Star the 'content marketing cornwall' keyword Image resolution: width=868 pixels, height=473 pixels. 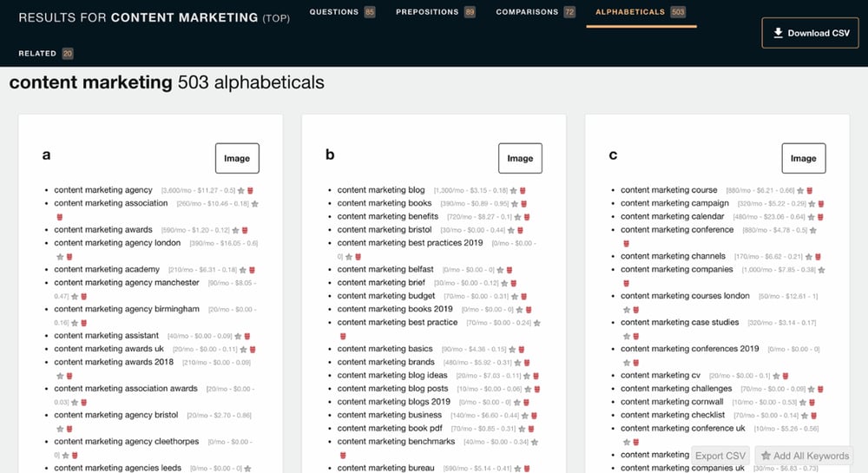(x=803, y=402)
